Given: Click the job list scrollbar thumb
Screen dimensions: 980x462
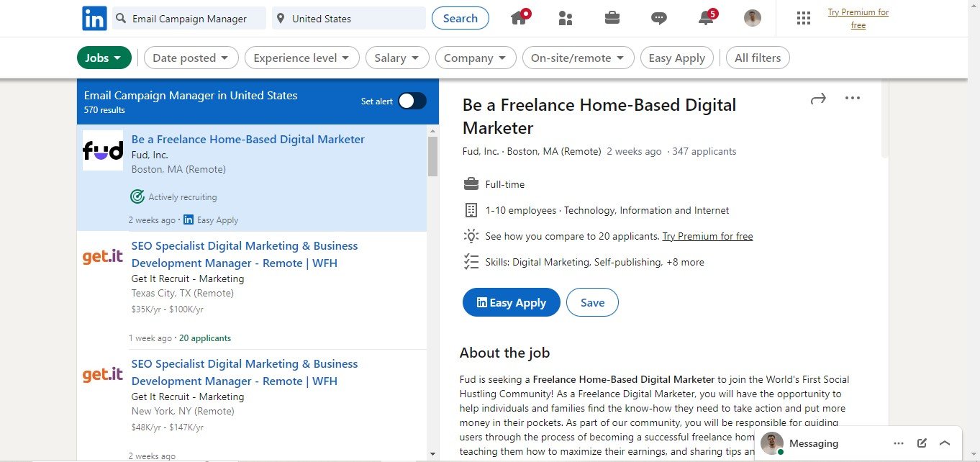Looking at the screenshot, I should click(432, 156).
